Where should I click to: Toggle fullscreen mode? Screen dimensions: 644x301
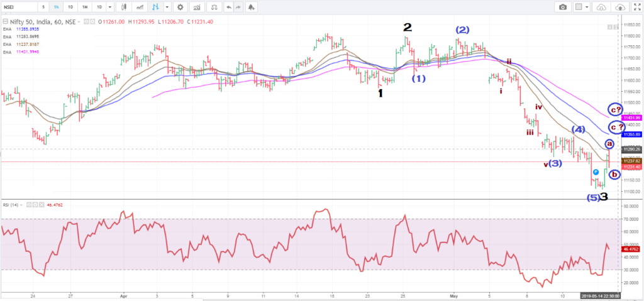click(x=637, y=7)
